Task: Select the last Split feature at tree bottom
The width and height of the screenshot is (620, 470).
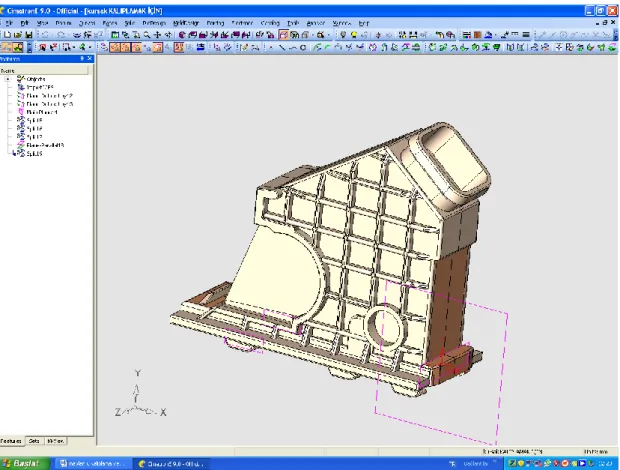Action: point(34,153)
